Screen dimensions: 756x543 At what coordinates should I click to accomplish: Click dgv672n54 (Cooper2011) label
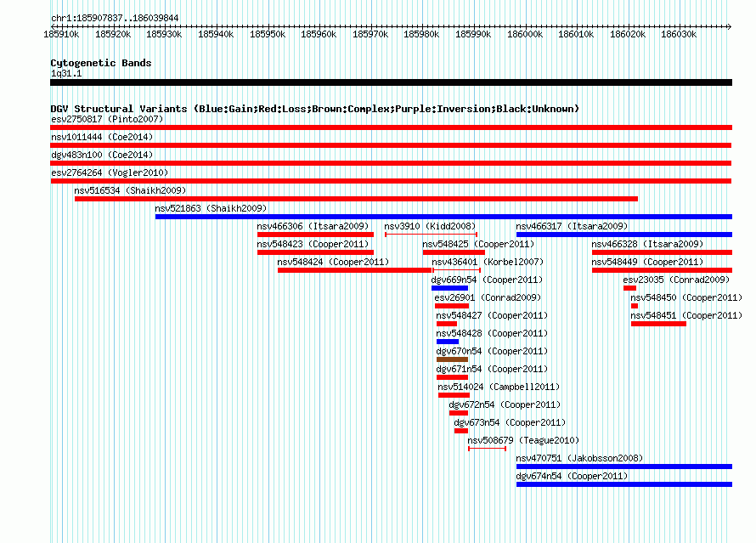point(505,404)
